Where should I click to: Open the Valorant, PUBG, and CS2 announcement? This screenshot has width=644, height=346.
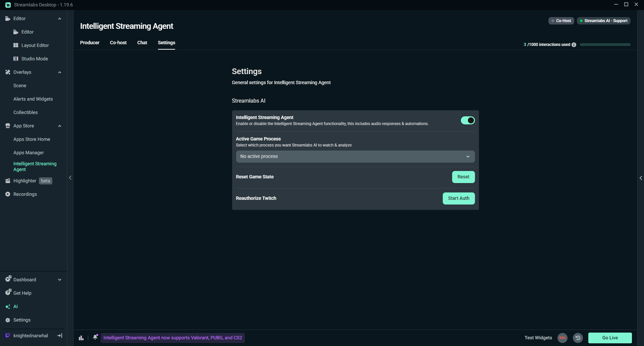pos(173,338)
